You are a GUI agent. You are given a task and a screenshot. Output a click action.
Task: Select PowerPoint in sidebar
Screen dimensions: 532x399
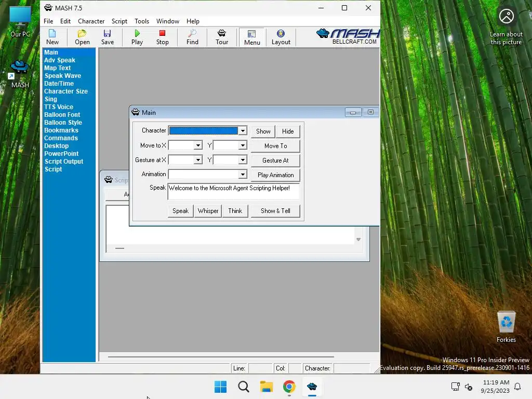(x=61, y=154)
